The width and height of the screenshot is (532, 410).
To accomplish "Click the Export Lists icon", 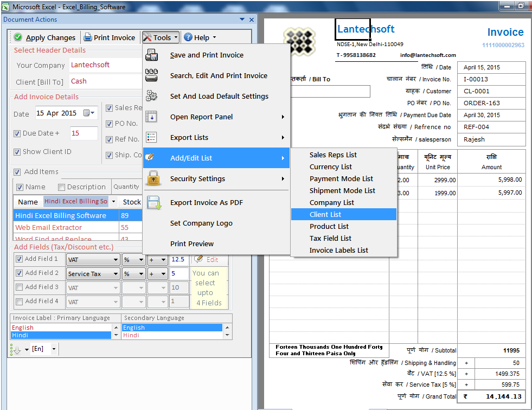I will click(x=151, y=137).
